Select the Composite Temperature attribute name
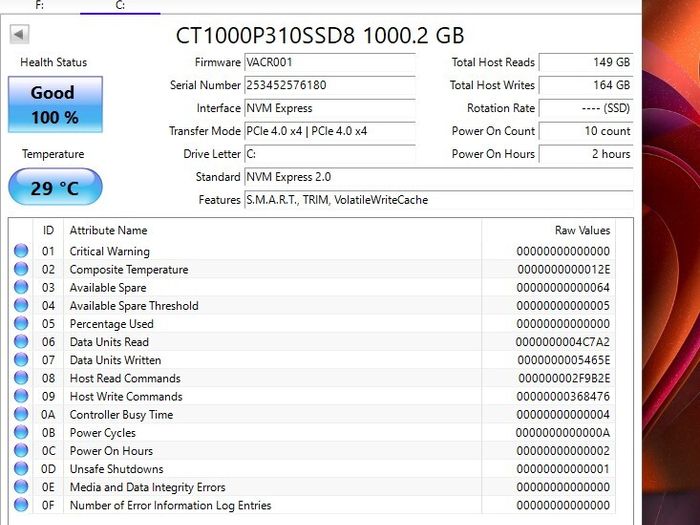Image resolution: width=700 pixels, height=525 pixels. pyautogui.click(x=129, y=270)
